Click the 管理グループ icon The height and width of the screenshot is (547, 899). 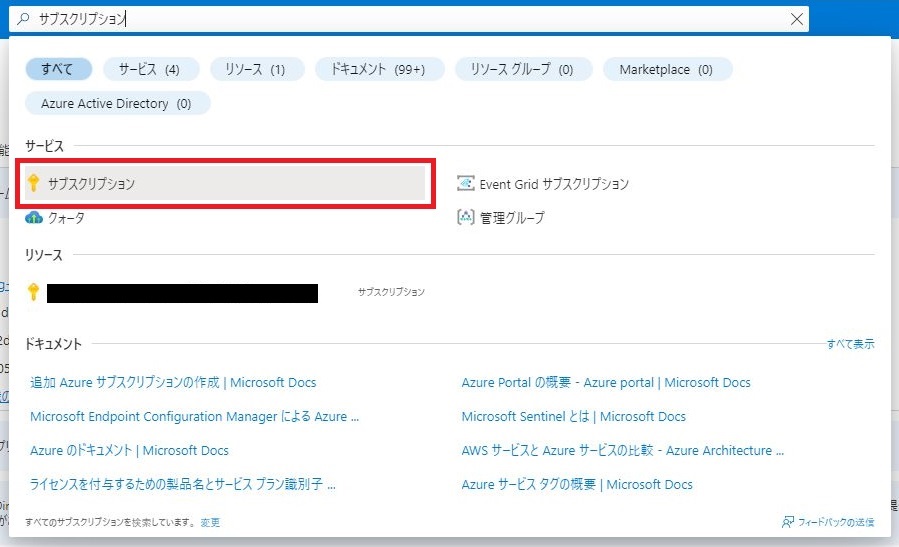click(465, 217)
